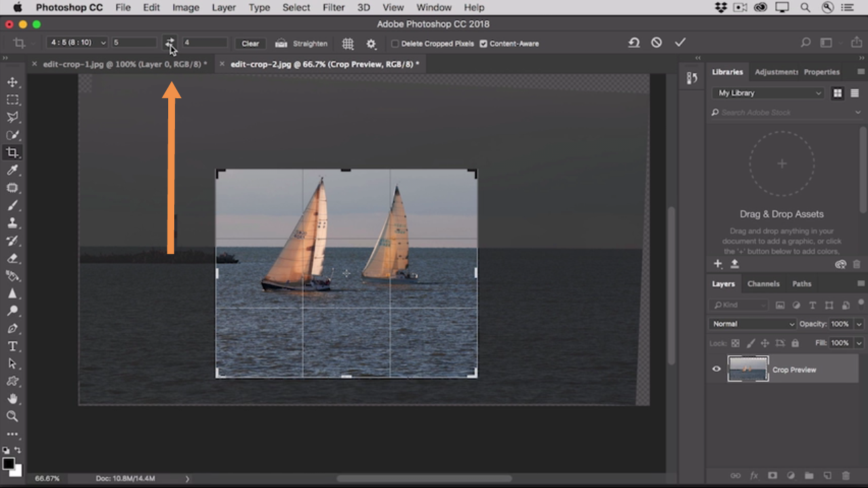Select the Horizontal Type tool

point(12,346)
